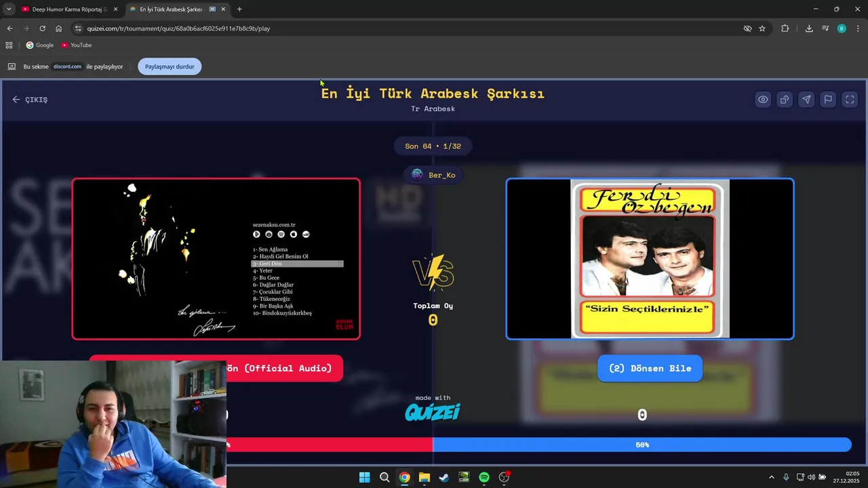Bookmark this page with star icon
This screenshot has height=488, width=868.
click(762, 28)
